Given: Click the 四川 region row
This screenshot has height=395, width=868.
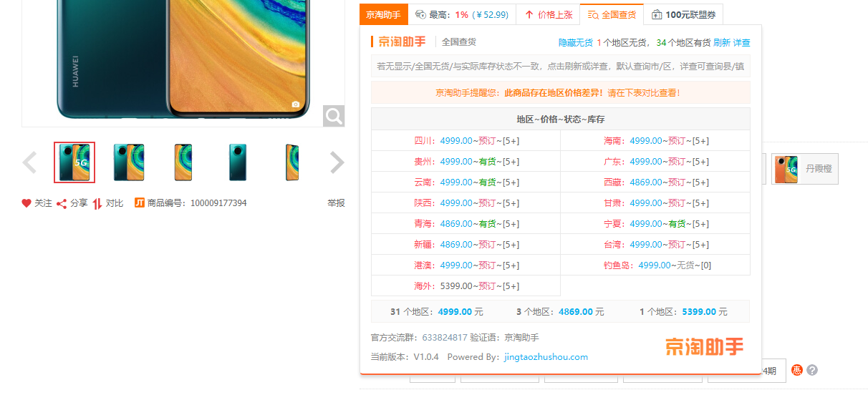Looking at the screenshot, I should pyautogui.click(x=466, y=141).
